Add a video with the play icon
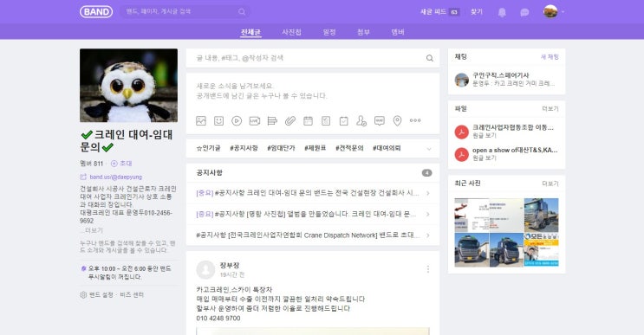Image resolution: width=644 pixels, height=335 pixels. coord(237,120)
